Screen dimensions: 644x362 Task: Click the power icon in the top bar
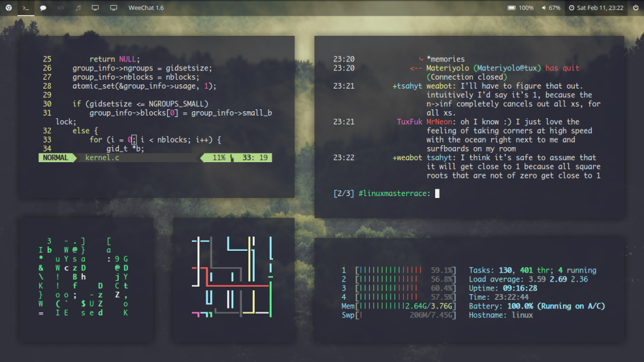[635, 8]
